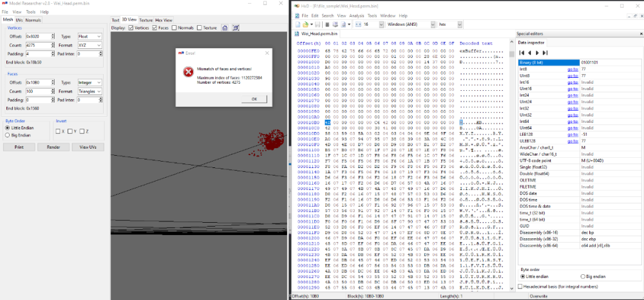Click the View UVs button

[x=88, y=147]
